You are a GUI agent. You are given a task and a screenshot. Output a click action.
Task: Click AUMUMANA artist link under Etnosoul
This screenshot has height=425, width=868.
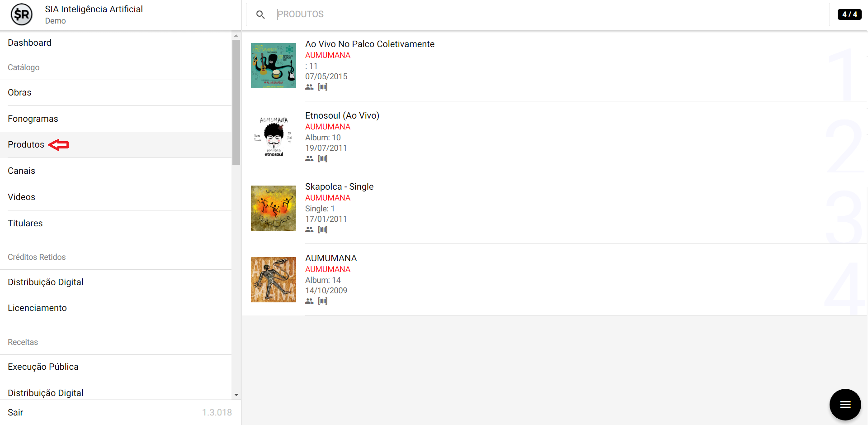pyautogui.click(x=328, y=127)
